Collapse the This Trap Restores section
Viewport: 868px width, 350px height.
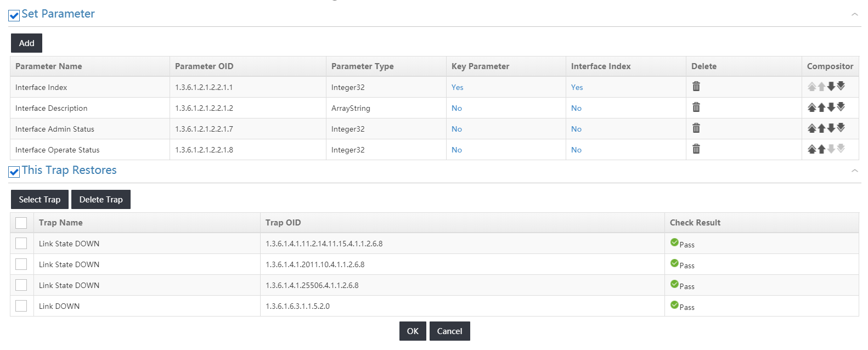(x=854, y=171)
